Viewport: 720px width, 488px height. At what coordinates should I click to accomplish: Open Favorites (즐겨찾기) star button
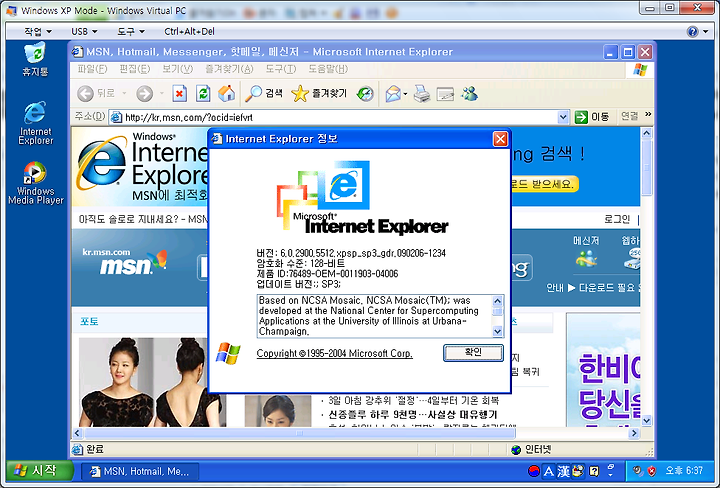319,94
